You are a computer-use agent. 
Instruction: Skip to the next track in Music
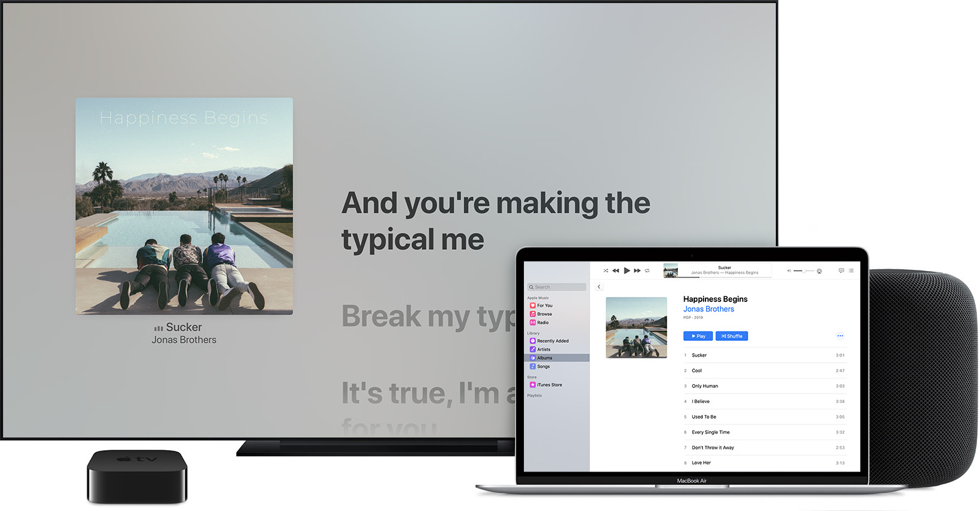pyautogui.click(x=637, y=271)
